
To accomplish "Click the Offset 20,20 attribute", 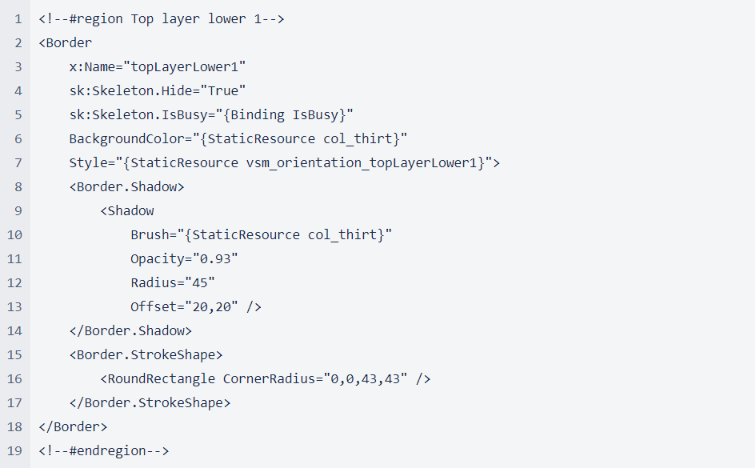I will 184,307.
